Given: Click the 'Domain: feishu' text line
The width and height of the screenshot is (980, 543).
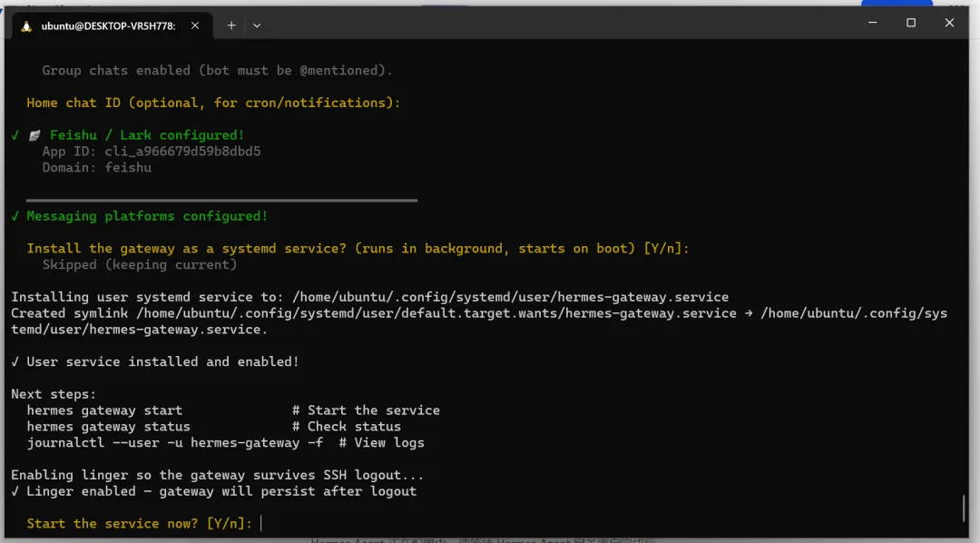Looking at the screenshot, I should click(96, 168).
